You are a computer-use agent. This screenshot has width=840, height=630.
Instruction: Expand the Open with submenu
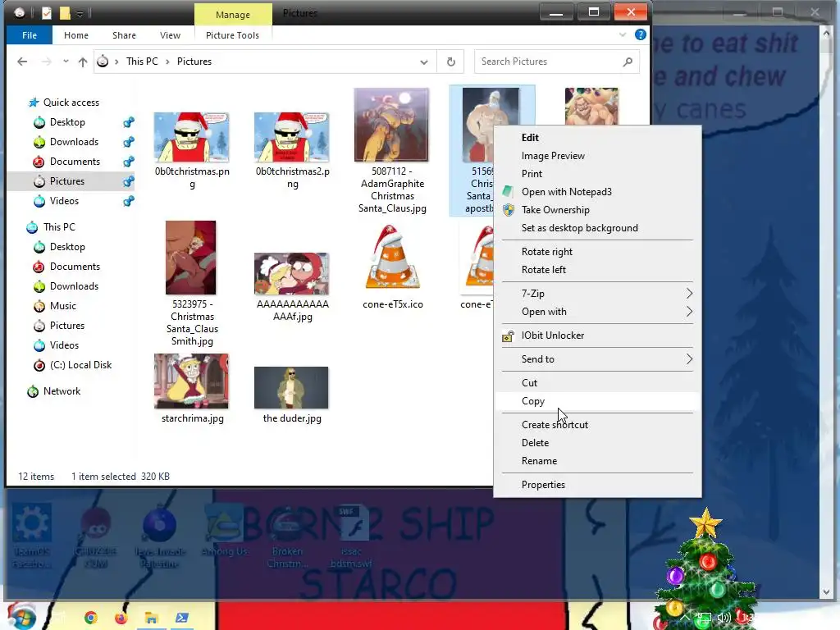coord(689,312)
